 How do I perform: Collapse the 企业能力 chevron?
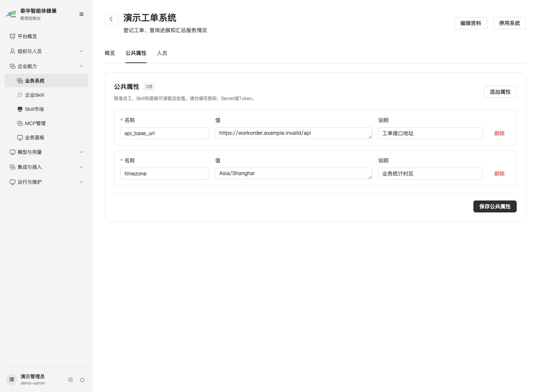[81, 66]
